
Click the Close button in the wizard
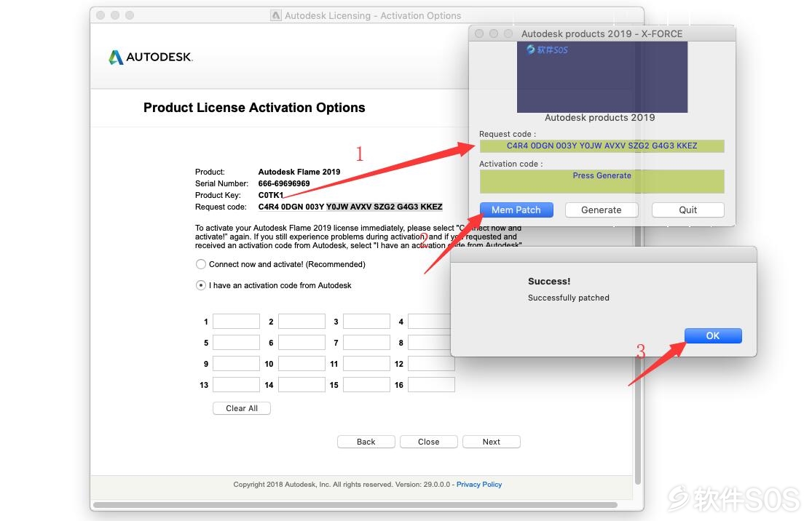[429, 442]
